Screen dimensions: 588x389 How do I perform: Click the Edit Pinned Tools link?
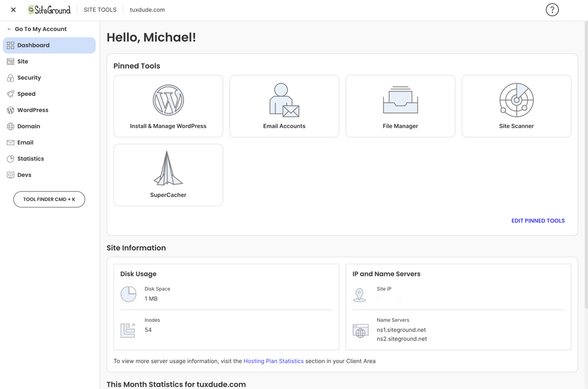coord(537,221)
